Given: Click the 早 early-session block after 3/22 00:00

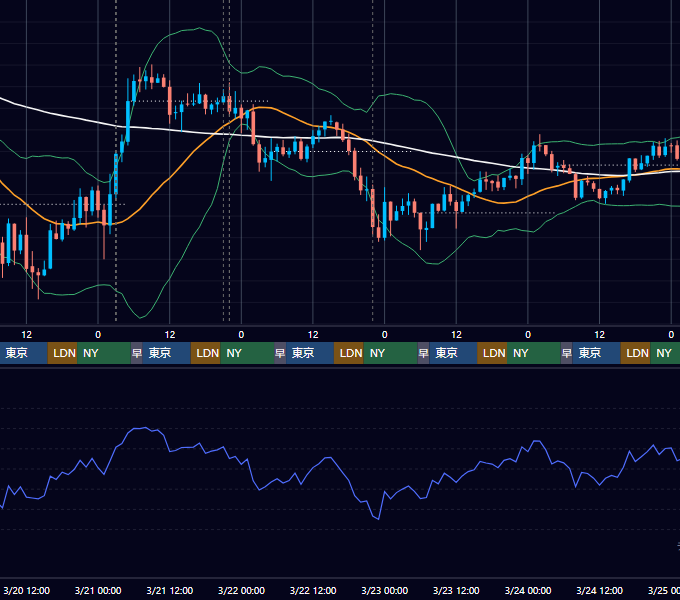Looking at the screenshot, I should click(x=280, y=353).
